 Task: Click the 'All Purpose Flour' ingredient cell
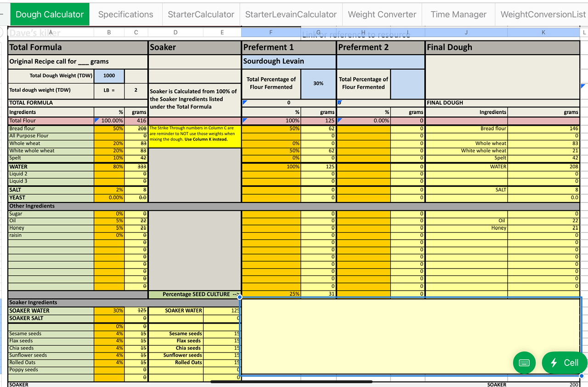tap(51, 136)
